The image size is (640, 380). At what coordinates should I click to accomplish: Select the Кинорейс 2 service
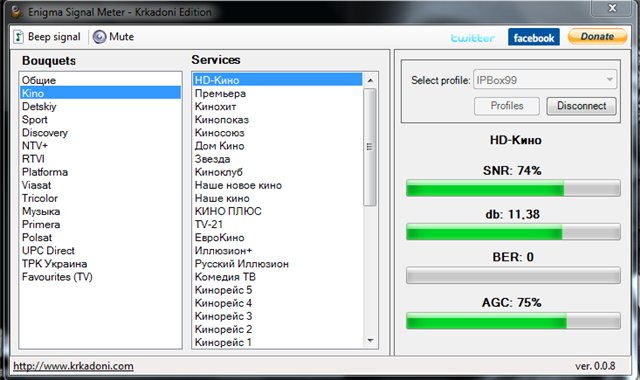point(278,329)
